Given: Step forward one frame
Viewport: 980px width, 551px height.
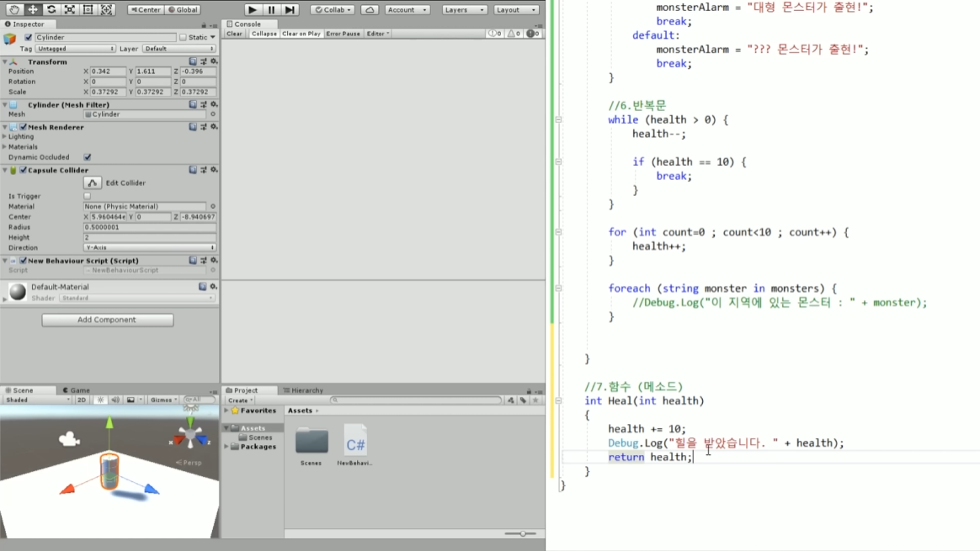Looking at the screenshot, I should (x=290, y=9).
